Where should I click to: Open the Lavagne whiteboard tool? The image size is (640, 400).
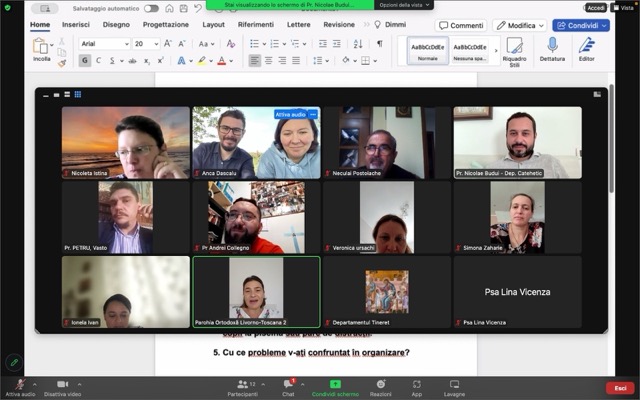(455, 384)
